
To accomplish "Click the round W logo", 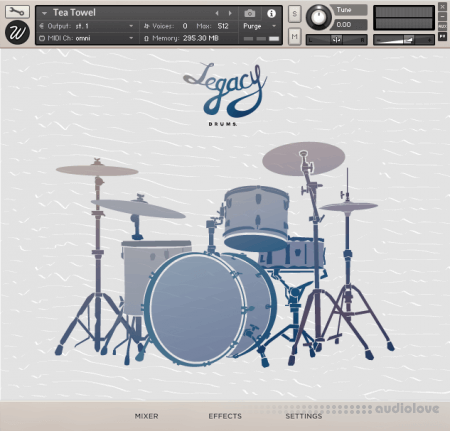I will (x=17, y=33).
